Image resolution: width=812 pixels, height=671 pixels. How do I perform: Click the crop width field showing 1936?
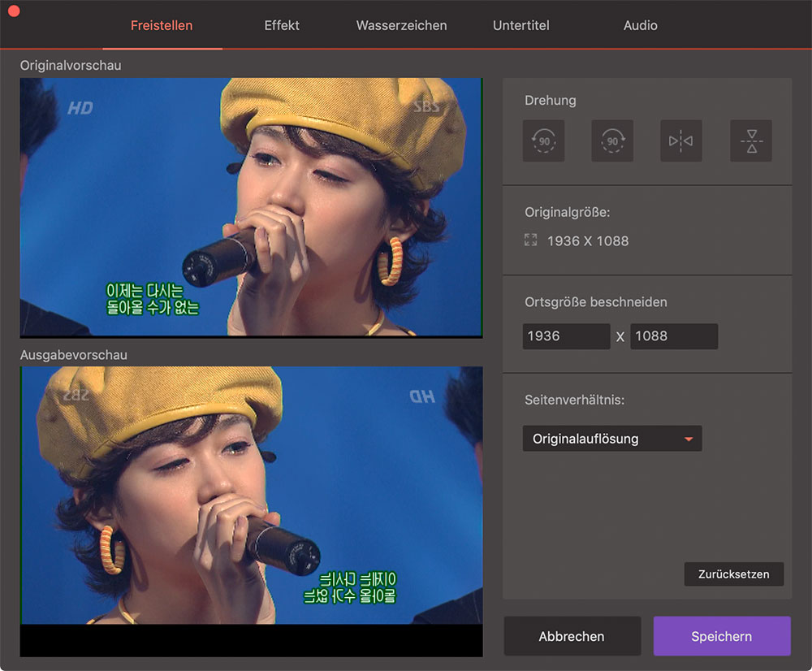[x=566, y=336]
